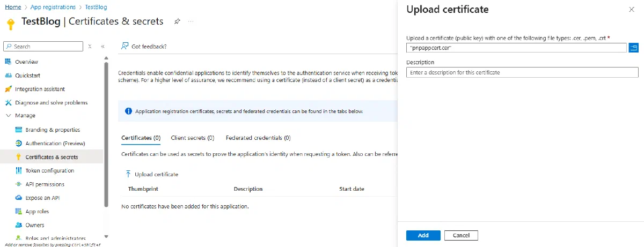Clear the sidebar search with X icon
Viewport: 644px width, 247px height.
[90, 47]
